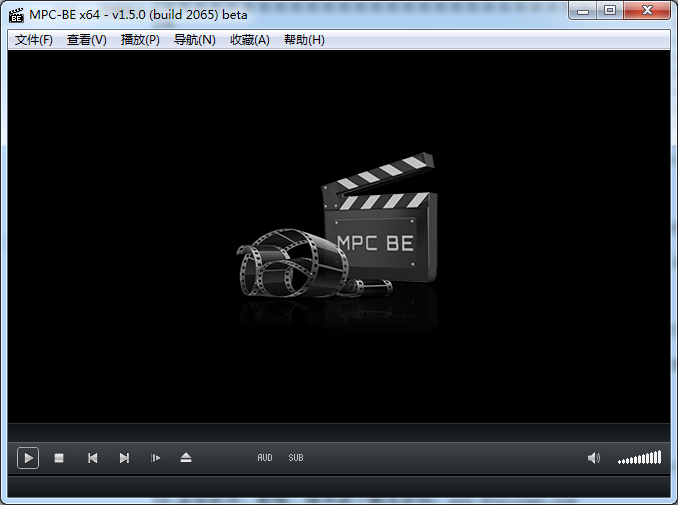
Task: Select subtitle track via SUB button
Action: coord(296,458)
